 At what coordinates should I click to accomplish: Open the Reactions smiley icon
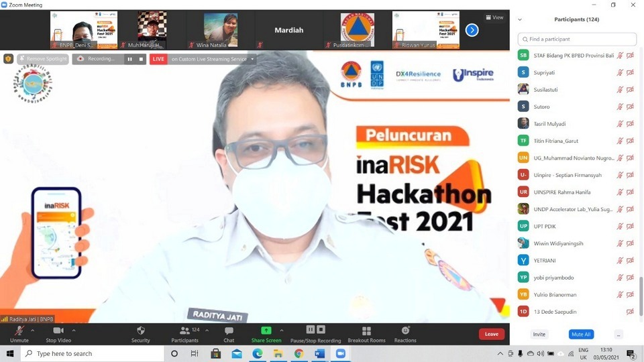pos(405,330)
